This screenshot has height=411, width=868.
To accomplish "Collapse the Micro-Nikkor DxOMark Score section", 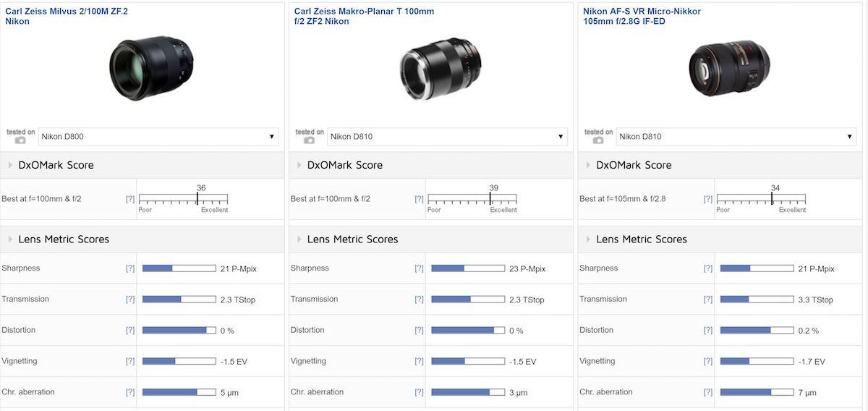I will 589,165.
